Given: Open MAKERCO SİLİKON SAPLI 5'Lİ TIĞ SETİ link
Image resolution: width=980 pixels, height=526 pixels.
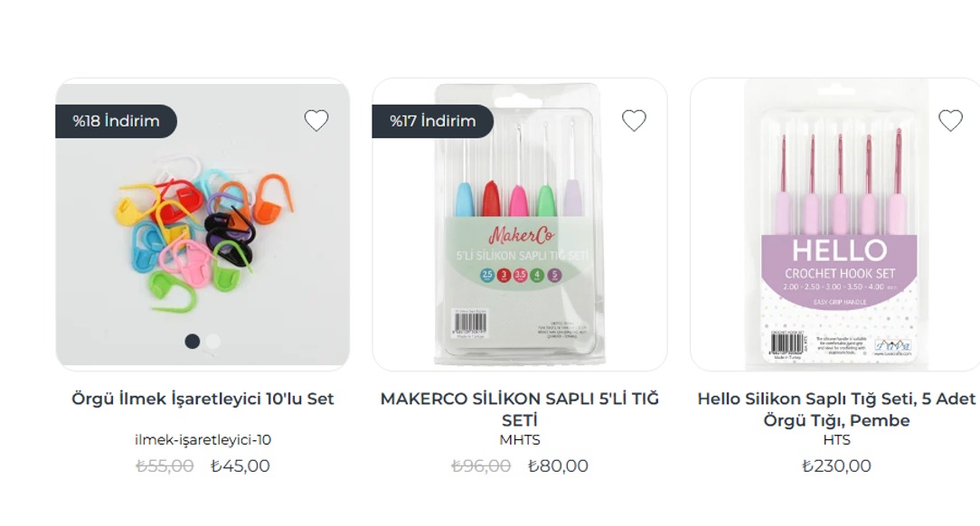Looking at the screenshot, I should tap(519, 409).
